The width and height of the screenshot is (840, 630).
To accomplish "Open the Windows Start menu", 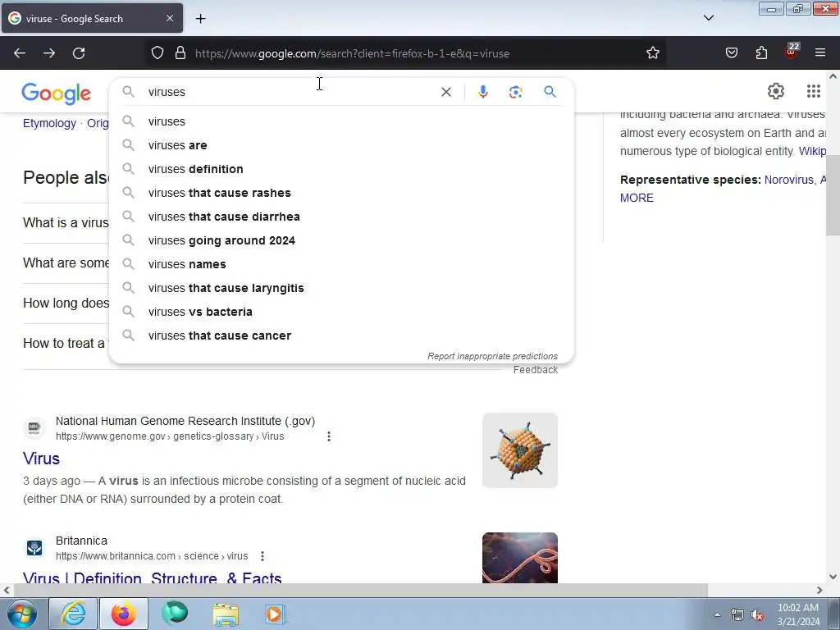I will (x=21, y=614).
